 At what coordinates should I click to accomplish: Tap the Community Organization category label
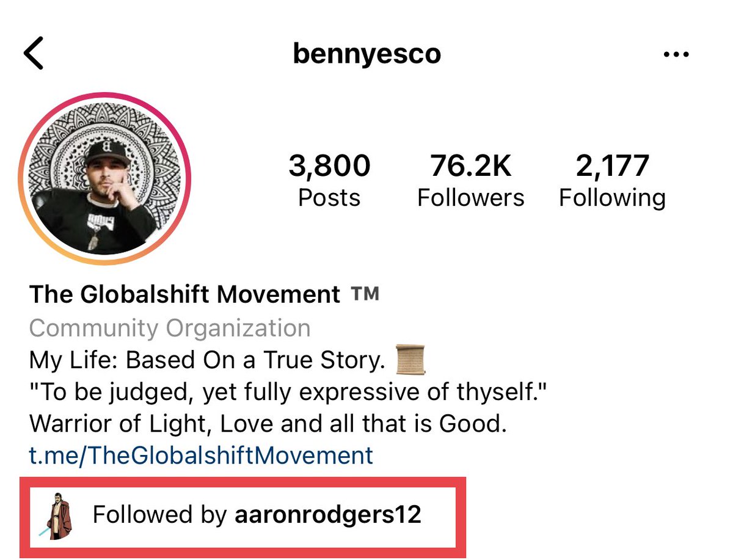pos(170,329)
